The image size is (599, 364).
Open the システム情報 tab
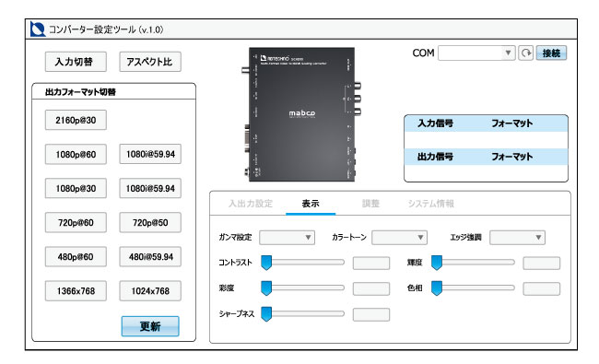point(431,204)
